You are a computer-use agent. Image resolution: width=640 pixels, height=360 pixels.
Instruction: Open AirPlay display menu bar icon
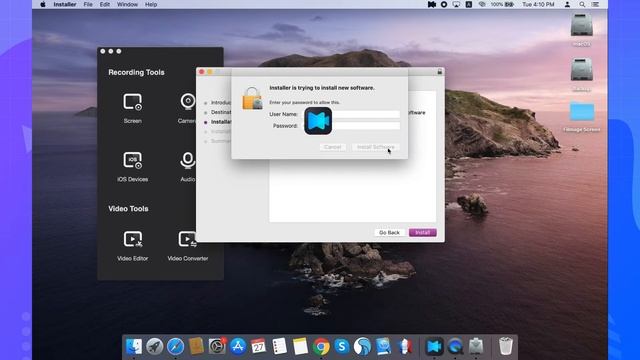click(456, 4)
